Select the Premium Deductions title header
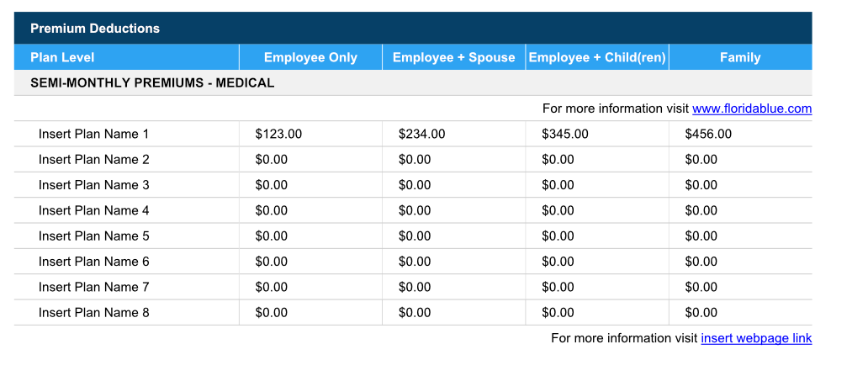 tap(95, 29)
